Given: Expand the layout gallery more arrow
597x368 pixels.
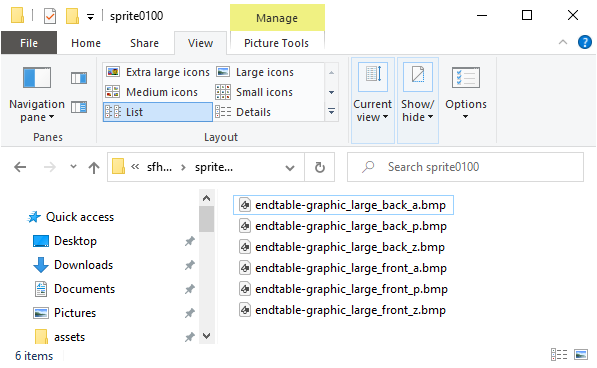Looking at the screenshot, I should pos(332,112).
